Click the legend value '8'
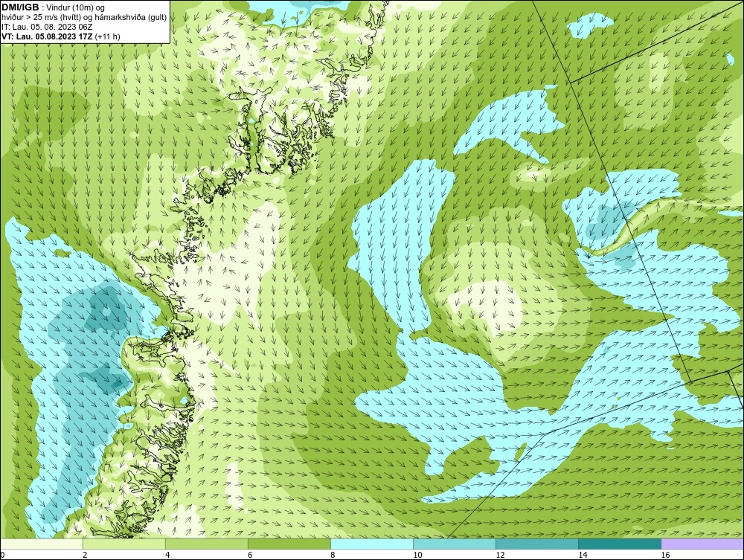This screenshot has width=744, height=560. tap(333, 555)
